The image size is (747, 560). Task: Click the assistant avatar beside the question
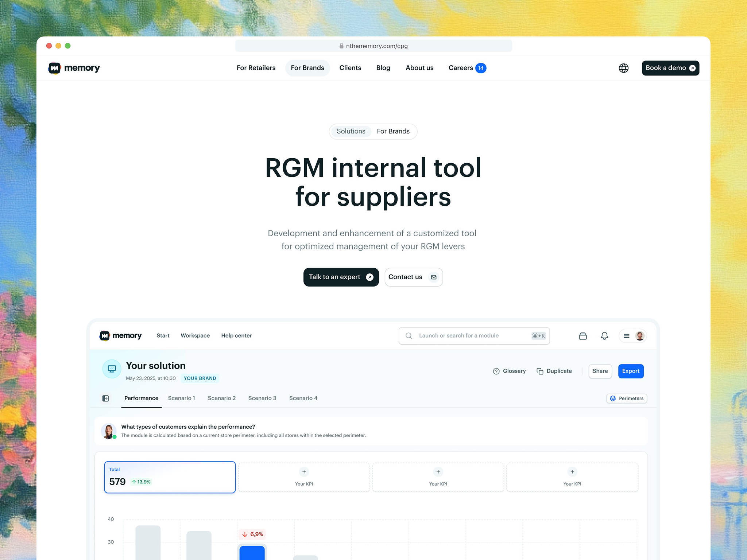[x=109, y=431]
